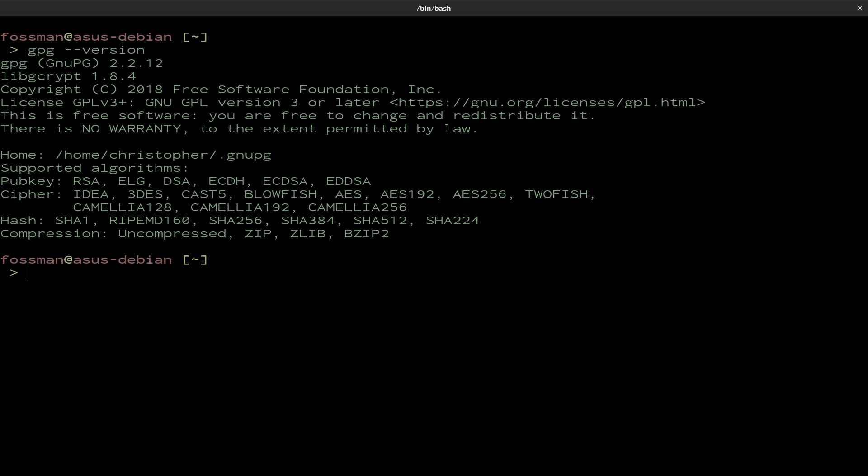Click the 'libgcrypt 1.8.4' text
This screenshot has height=476, width=868.
[x=68, y=76]
